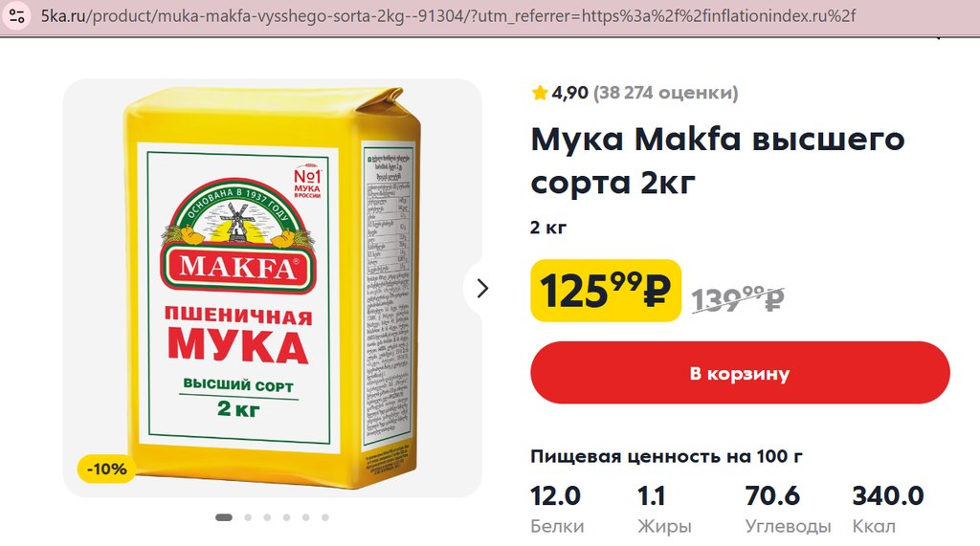Select the third carousel dot indicator
980x546 pixels.
click(268, 517)
